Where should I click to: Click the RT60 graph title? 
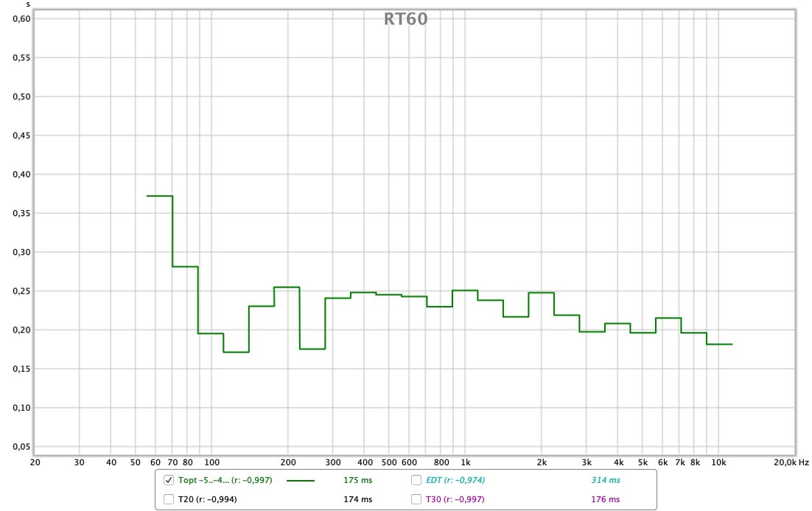(405, 19)
